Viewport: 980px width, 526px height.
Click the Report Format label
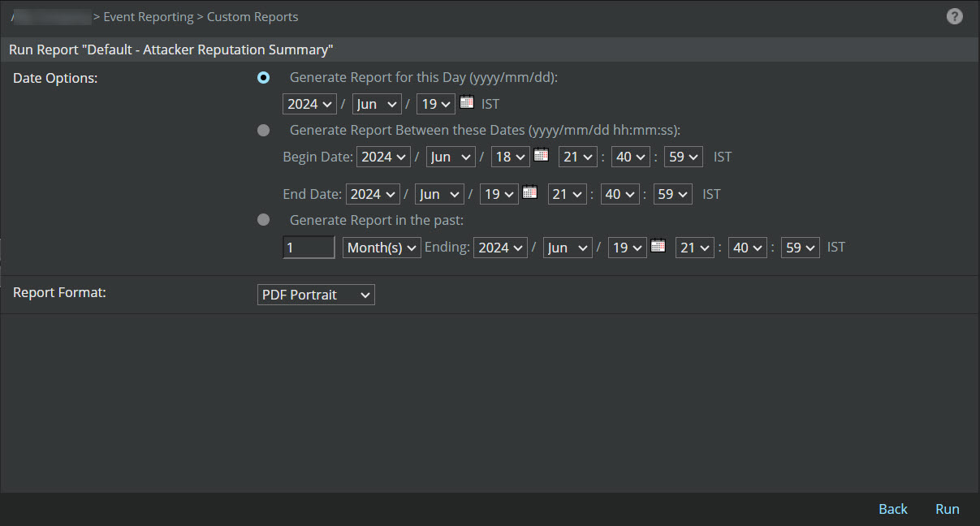[59, 292]
